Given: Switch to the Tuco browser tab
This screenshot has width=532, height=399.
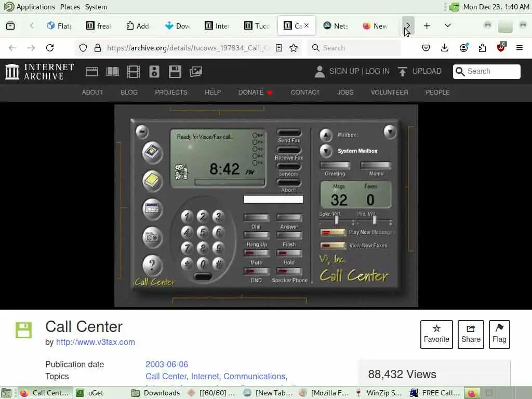Looking at the screenshot, I should tap(257, 26).
